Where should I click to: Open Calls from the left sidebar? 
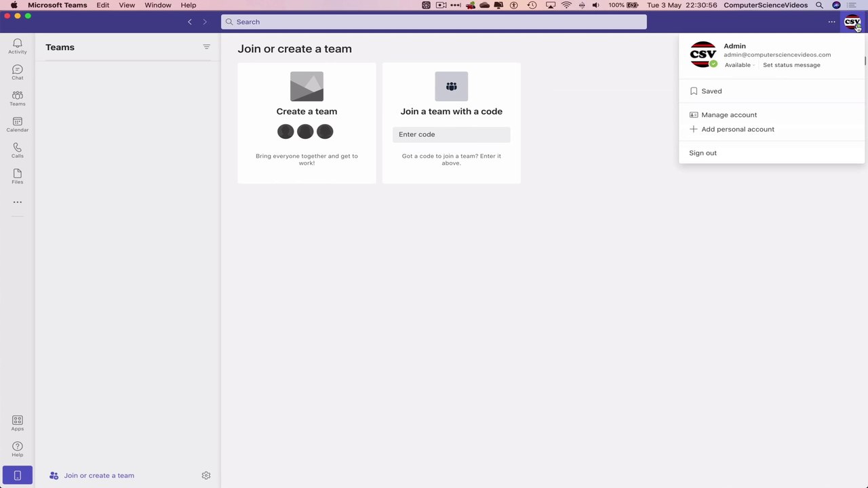pyautogui.click(x=18, y=150)
